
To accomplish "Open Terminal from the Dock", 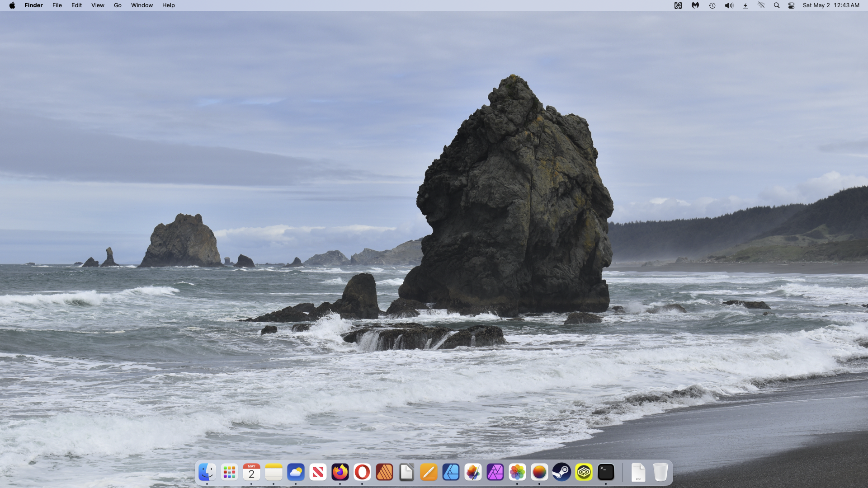I will point(606,473).
